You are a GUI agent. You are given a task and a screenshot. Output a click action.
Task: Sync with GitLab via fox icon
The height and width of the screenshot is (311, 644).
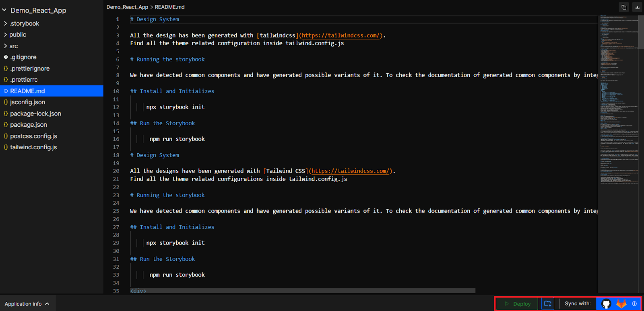click(x=621, y=304)
